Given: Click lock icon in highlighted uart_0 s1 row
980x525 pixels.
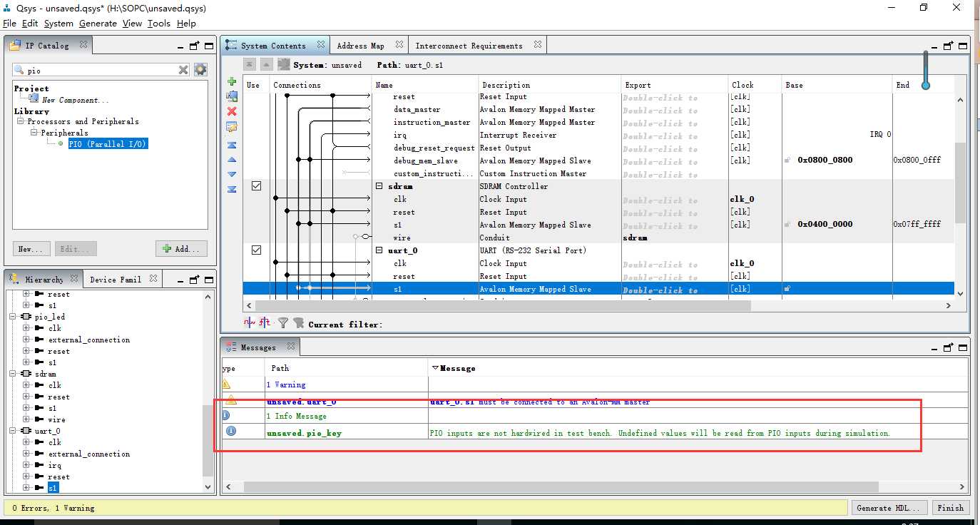Looking at the screenshot, I should (787, 289).
